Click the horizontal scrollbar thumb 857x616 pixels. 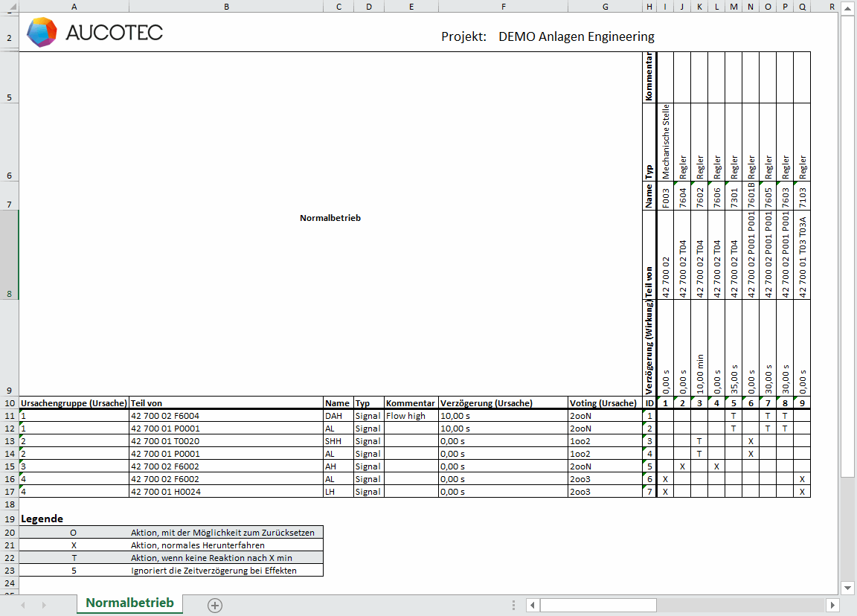point(680,606)
